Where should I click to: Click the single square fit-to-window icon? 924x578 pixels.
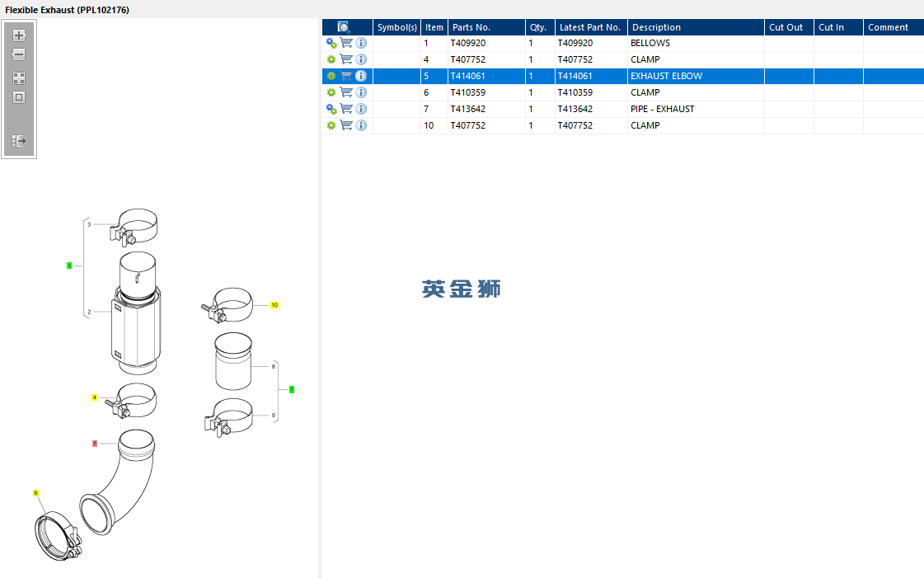(x=19, y=98)
